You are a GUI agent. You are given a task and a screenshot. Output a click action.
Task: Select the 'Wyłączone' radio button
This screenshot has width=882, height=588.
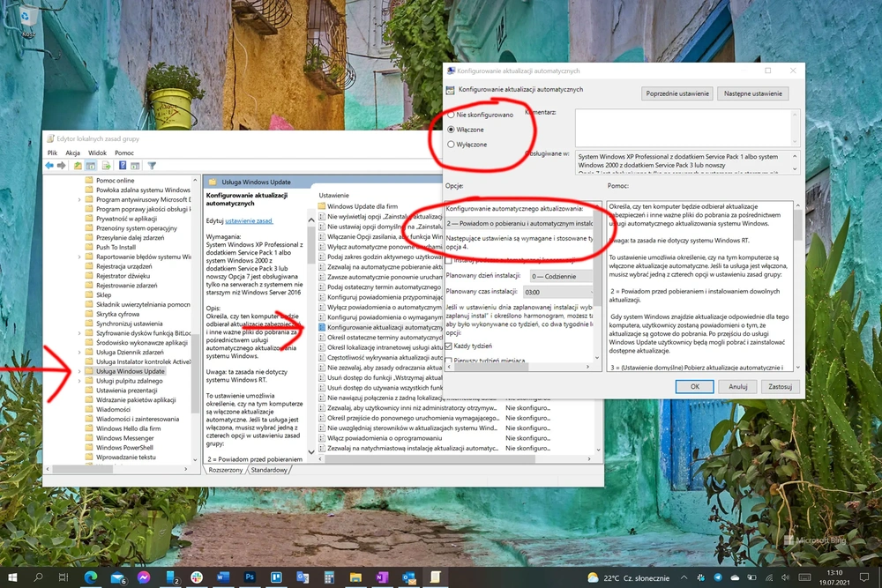coord(451,145)
